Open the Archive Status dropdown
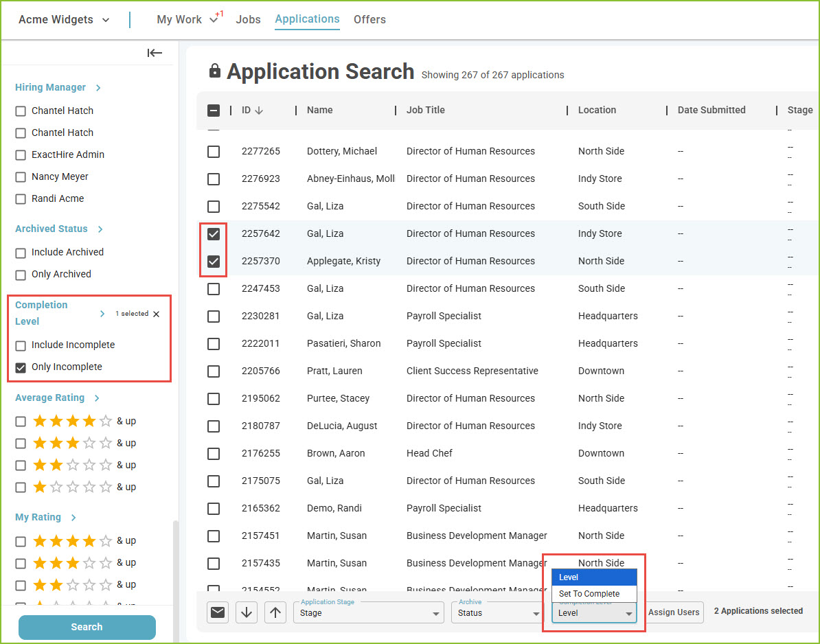Viewport: 820px width, 644px height. pyautogui.click(x=497, y=612)
